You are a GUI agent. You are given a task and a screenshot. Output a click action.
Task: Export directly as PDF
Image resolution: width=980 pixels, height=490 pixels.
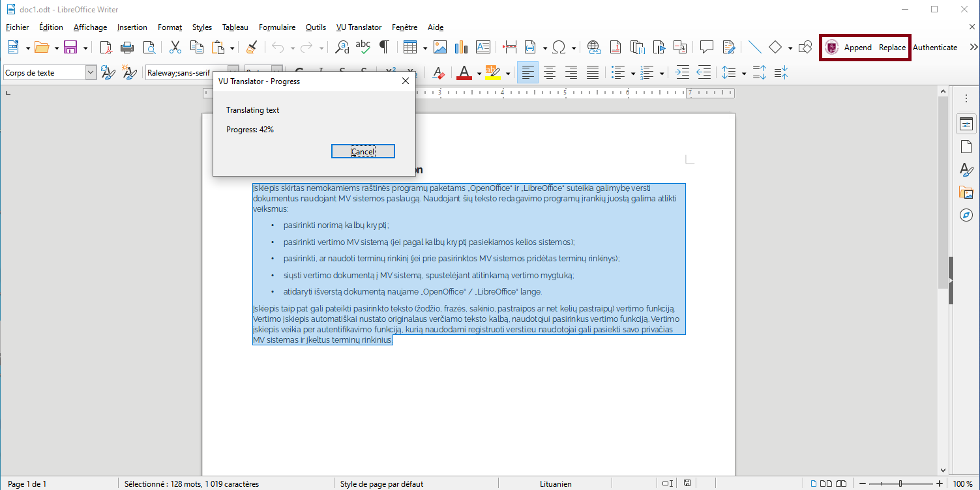point(106,47)
